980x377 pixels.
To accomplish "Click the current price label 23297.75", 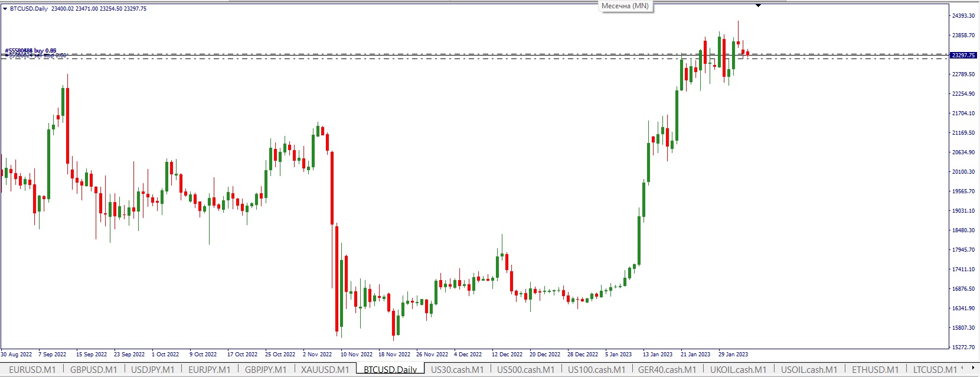I will (x=963, y=55).
